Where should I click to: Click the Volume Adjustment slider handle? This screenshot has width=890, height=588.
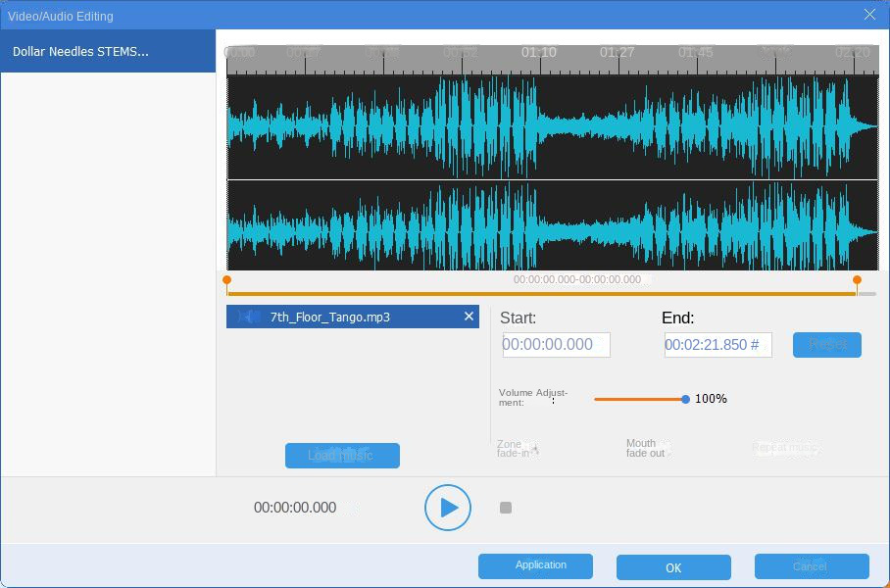684,399
